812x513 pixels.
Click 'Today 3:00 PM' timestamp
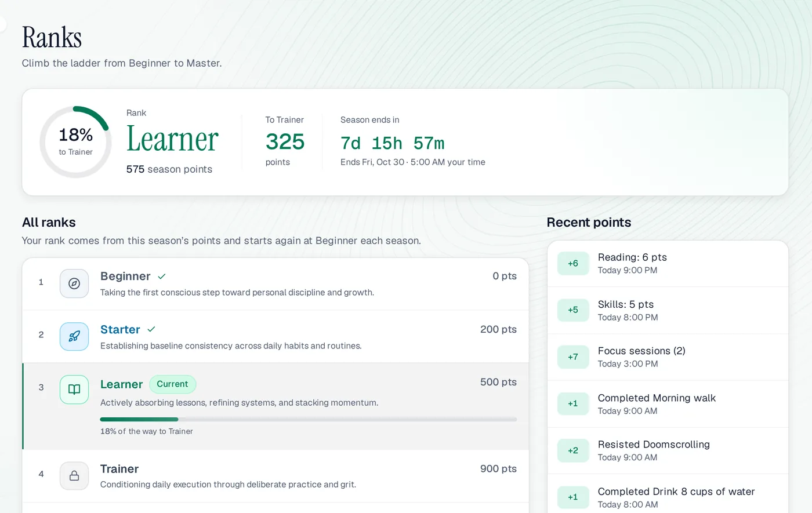click(628, 364)
